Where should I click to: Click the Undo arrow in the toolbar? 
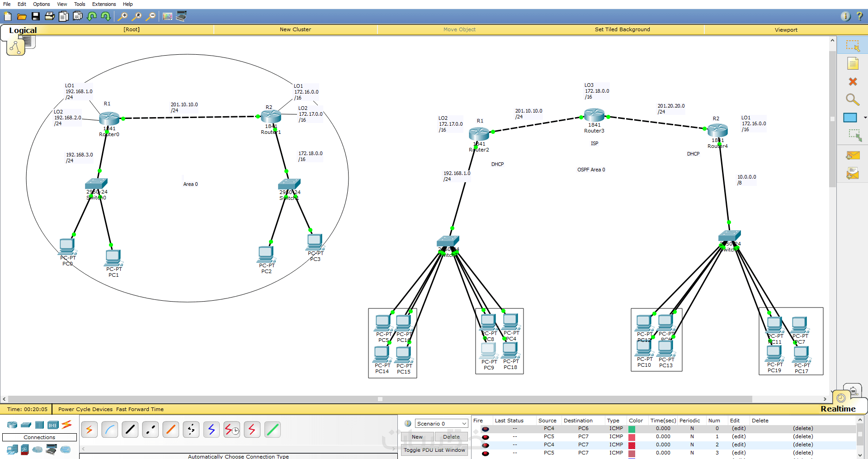[92, 17]
